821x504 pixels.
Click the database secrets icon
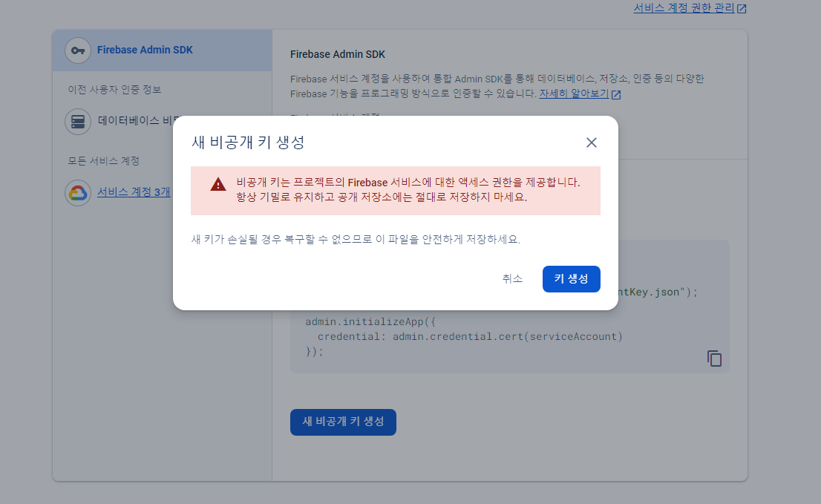[x=78, y=122]
